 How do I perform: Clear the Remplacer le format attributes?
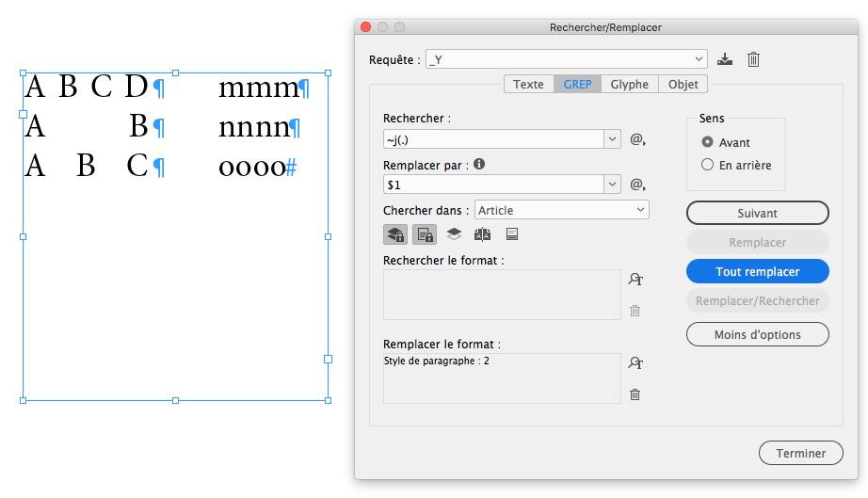[635, 394]
